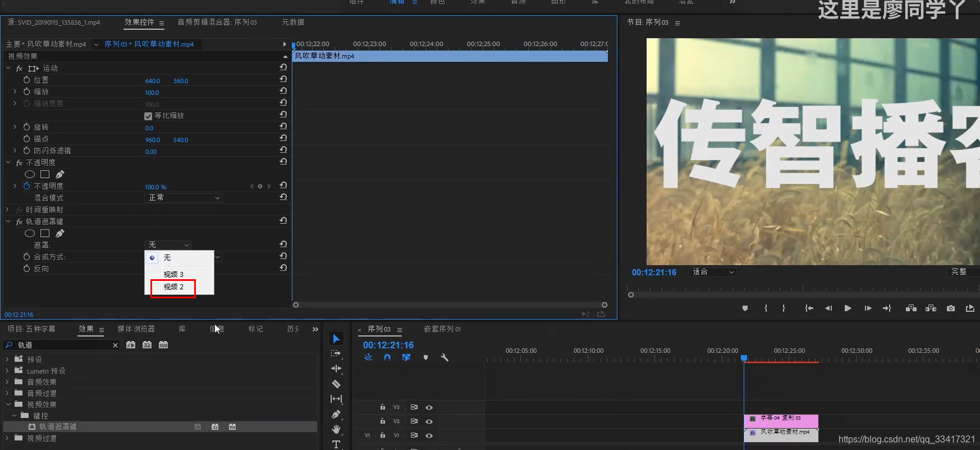This screenshot has height=450, width=980.
Task: Filter effects by 32-bit color badge
Action: (x=147, y=345)
